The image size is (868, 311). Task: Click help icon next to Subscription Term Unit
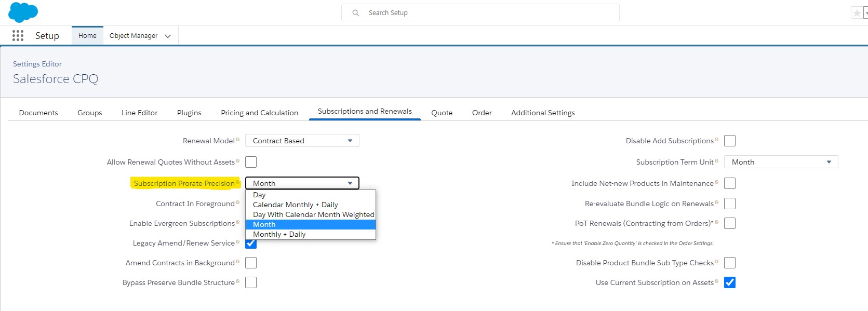click(717, 161)
